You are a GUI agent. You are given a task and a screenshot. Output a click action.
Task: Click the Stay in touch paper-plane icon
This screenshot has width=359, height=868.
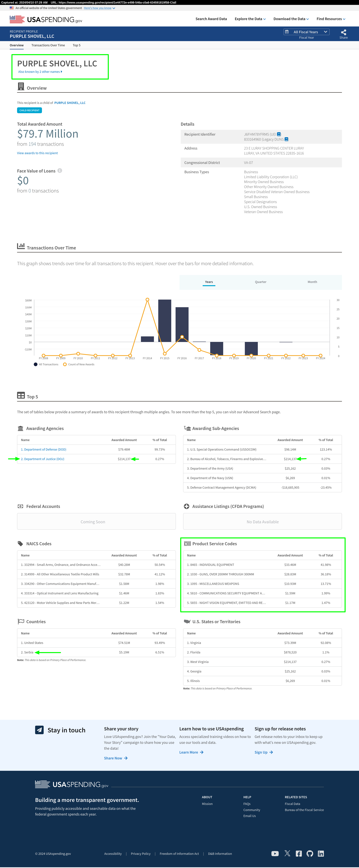coord(39,730)
